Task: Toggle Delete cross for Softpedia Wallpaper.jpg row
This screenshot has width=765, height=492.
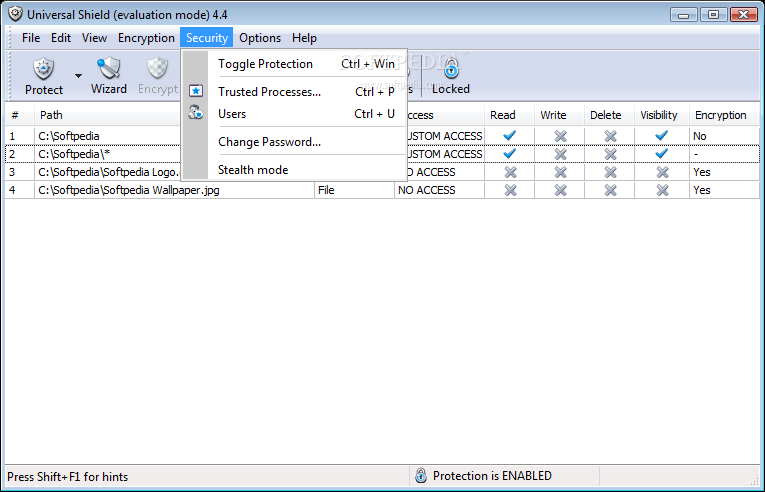Action: (610, 190)
